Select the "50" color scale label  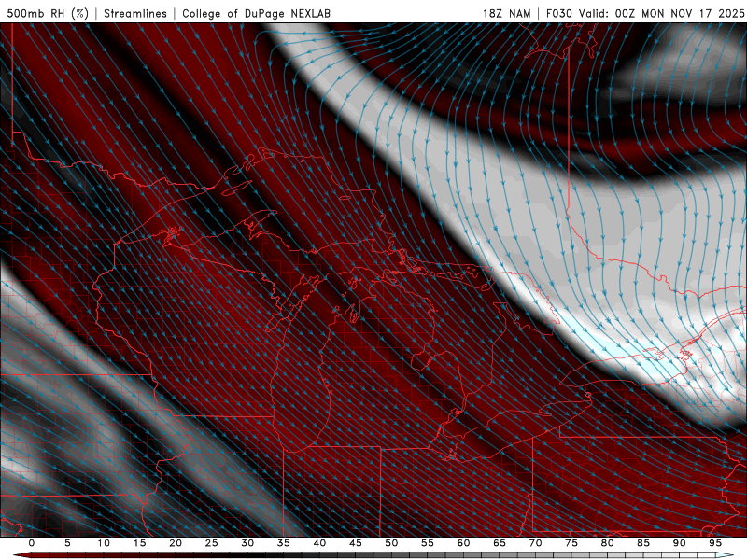click(x=391, y=543)
